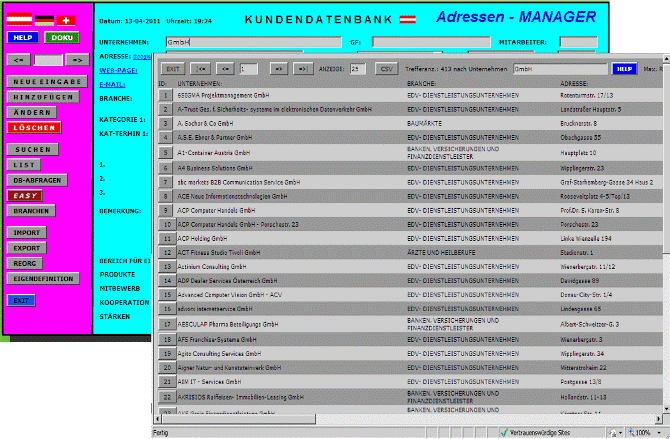Select the Swiss flag language icon
The height and width of the screenshot is (439, 670).
click(66, 20)
